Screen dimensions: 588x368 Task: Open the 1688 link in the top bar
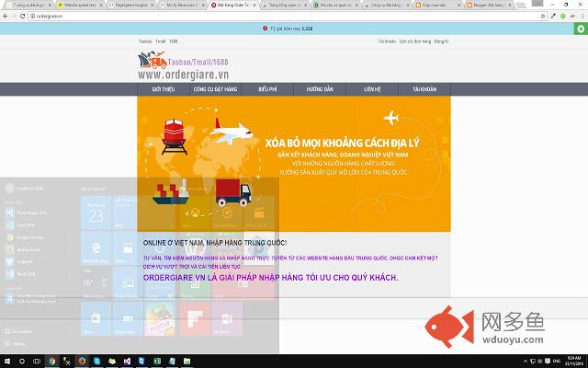coord(174,41)
